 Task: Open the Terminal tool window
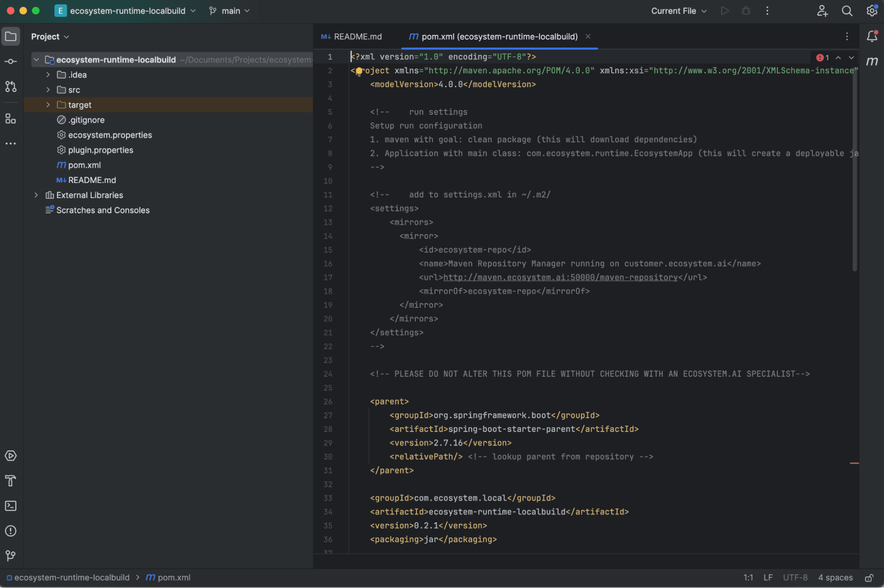[x=11, y=506]
